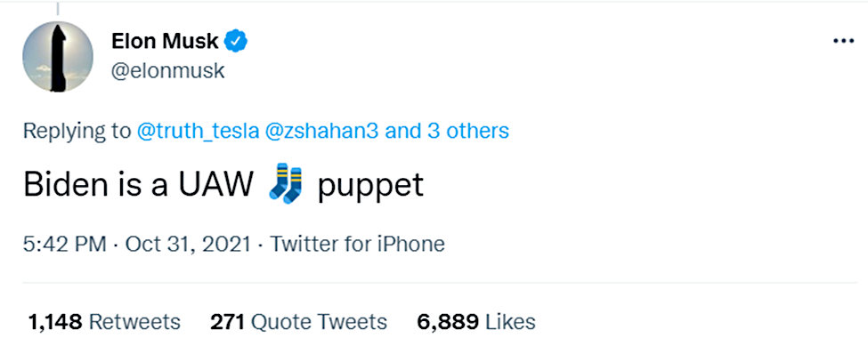View the 6,889 Likes list

pyautogui.click(x=476, y=322)
